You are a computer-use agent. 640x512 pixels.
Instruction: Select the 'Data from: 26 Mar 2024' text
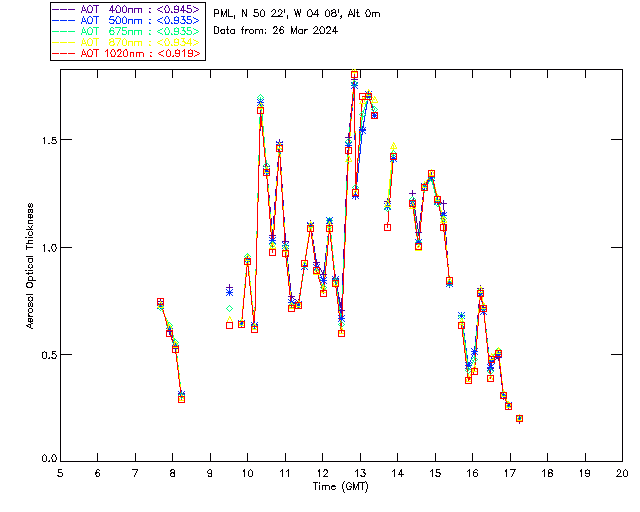[276, 31]
